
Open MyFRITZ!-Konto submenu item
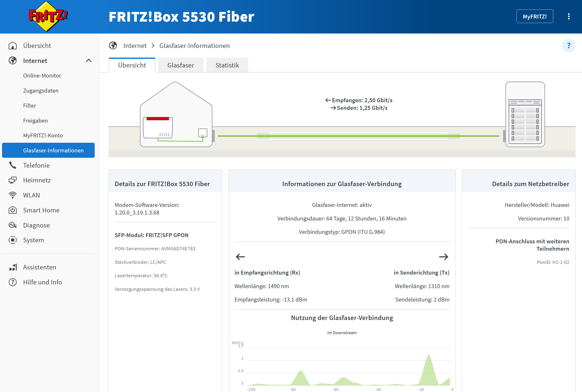[43, 136]
